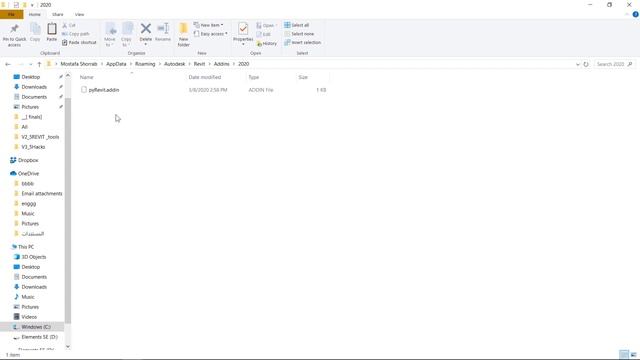
Task: Click the Paste clipboard icon
Action: tap(52, 29)
